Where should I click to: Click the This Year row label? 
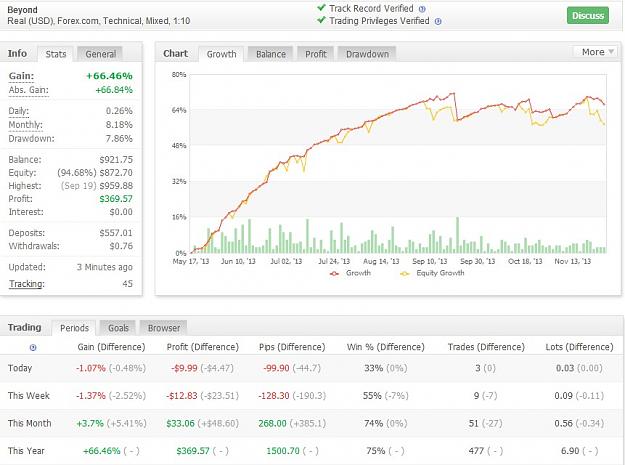click(26, 451)
